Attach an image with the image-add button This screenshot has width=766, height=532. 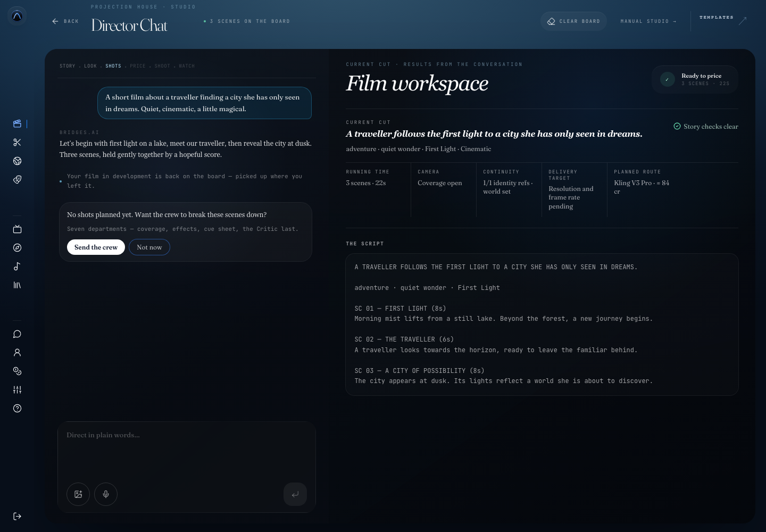[x=78, y=494]
